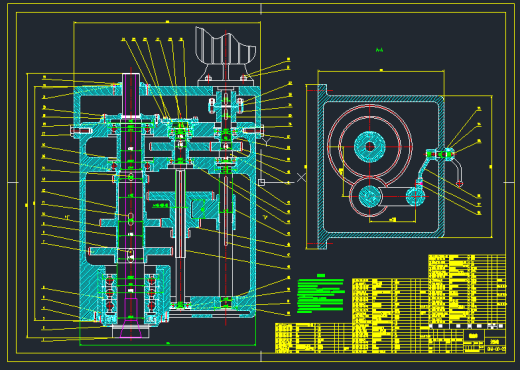This screenshot has height=370, width=520.
Task: Select the tallest parts list column above title block
Action: pyautogui.click(x=467, y=289)
